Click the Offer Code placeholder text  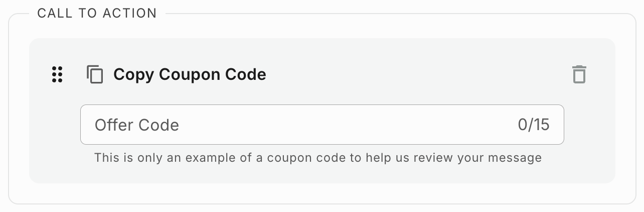pyautogui.click(x=137, y=125)
